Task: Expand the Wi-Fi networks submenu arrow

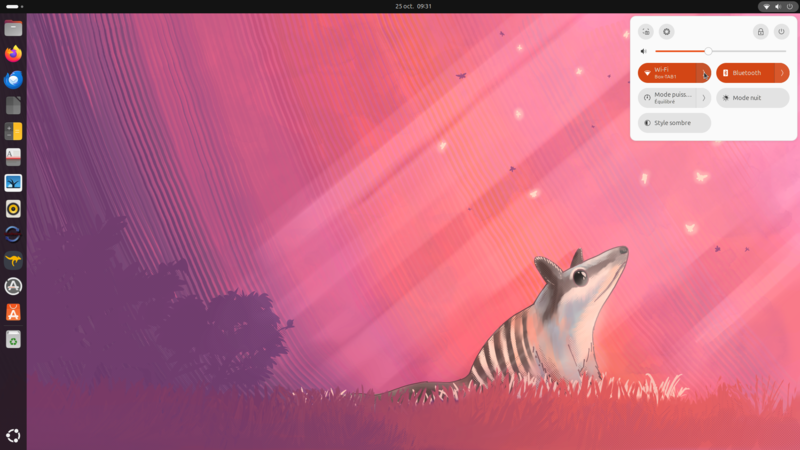Action: (704, 73)
